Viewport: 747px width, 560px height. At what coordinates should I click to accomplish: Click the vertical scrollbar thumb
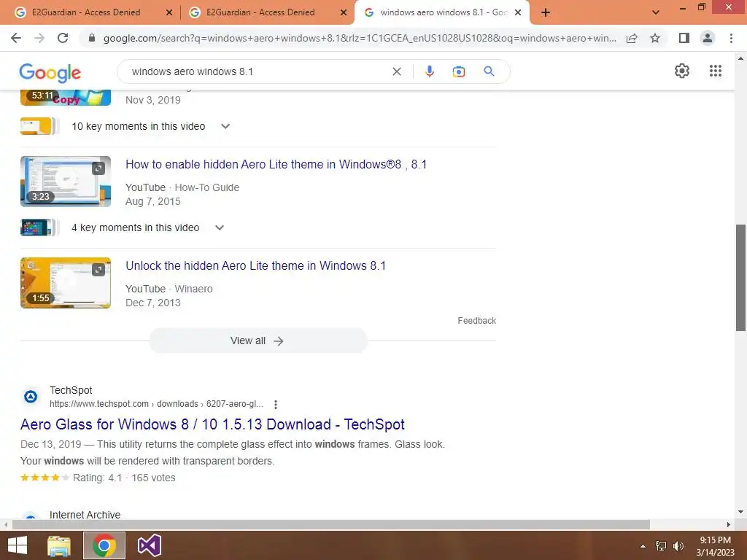pyautogui.click(x=740, y=278)
